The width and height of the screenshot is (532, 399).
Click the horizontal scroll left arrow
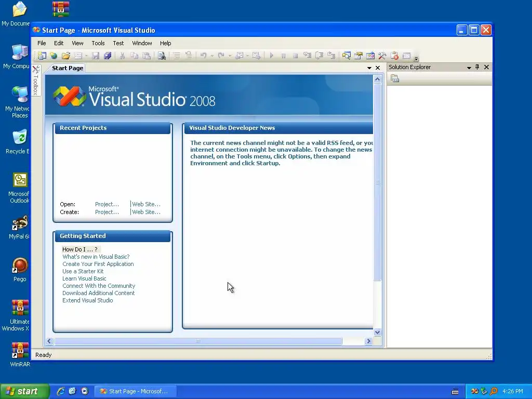point(49,341)
